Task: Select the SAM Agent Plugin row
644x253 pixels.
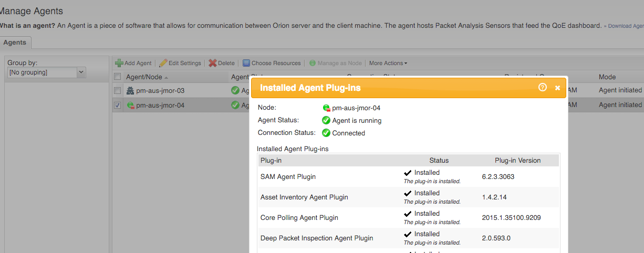Action: (x=288, y=177)
